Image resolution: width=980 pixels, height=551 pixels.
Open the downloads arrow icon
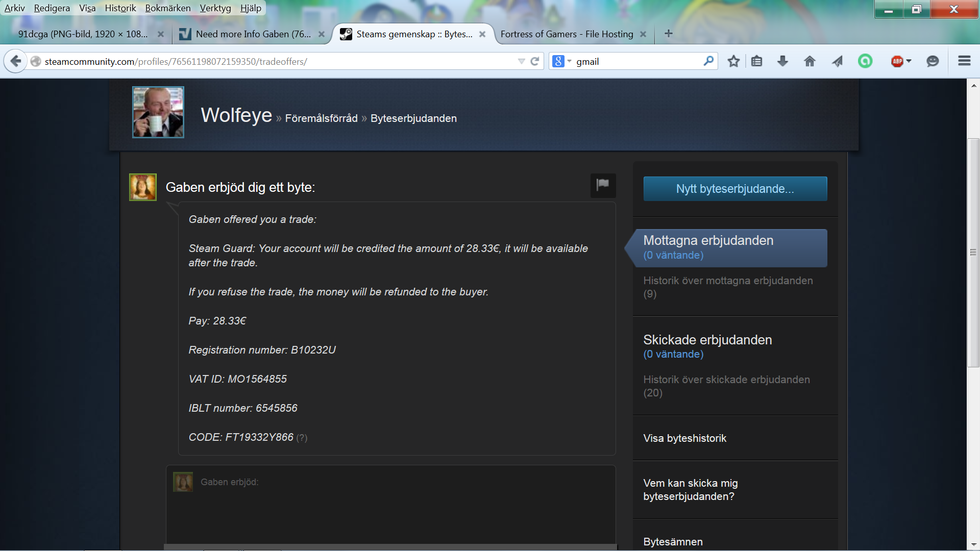click(x=782, y=61)
